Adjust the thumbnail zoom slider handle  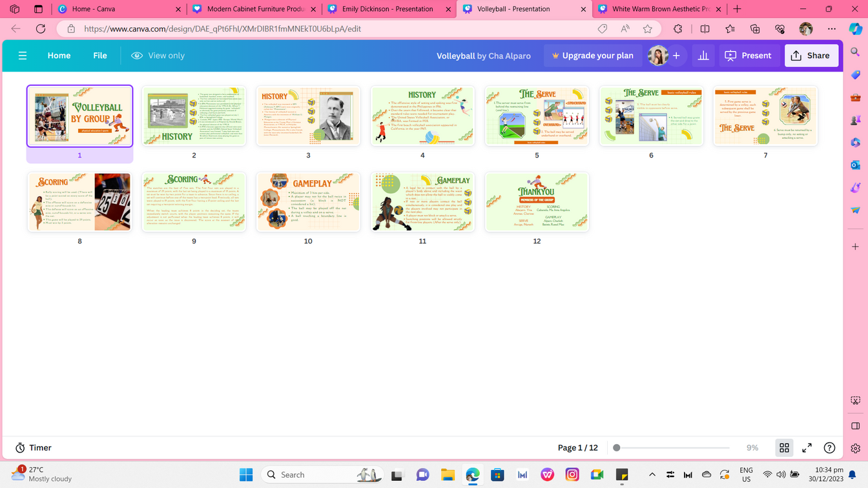point(617,447)
